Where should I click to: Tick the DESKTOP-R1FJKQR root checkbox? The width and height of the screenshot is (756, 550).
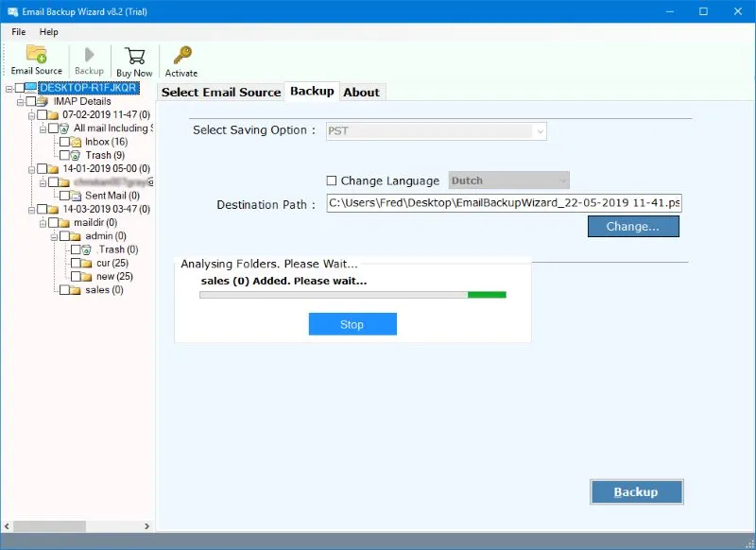(x=19, y=88)
